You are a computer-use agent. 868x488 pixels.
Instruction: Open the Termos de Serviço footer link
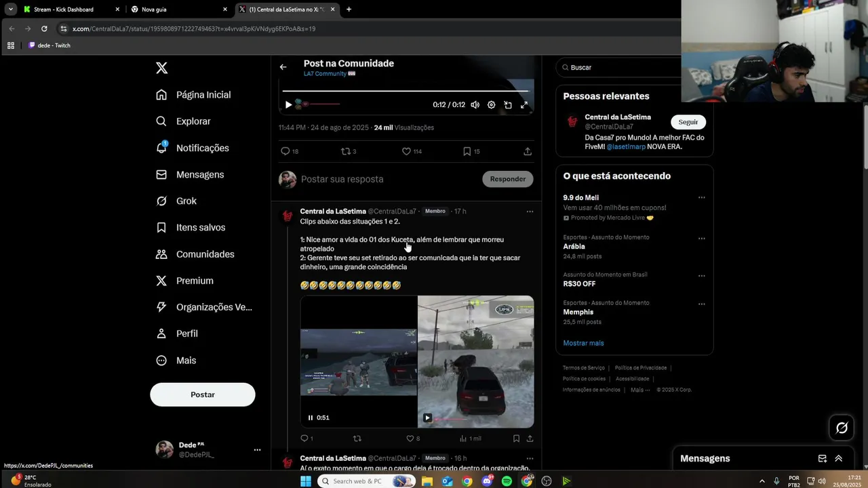[x=583, y=368]
